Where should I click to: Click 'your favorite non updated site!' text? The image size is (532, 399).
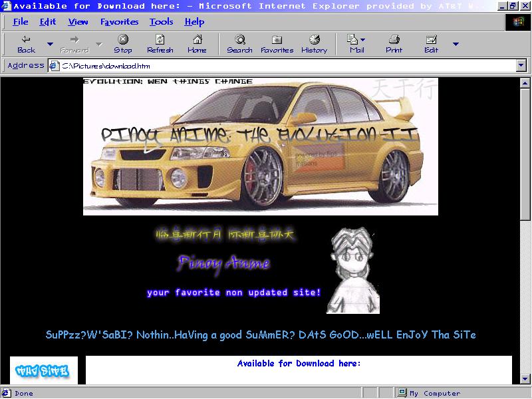(234, 293)
